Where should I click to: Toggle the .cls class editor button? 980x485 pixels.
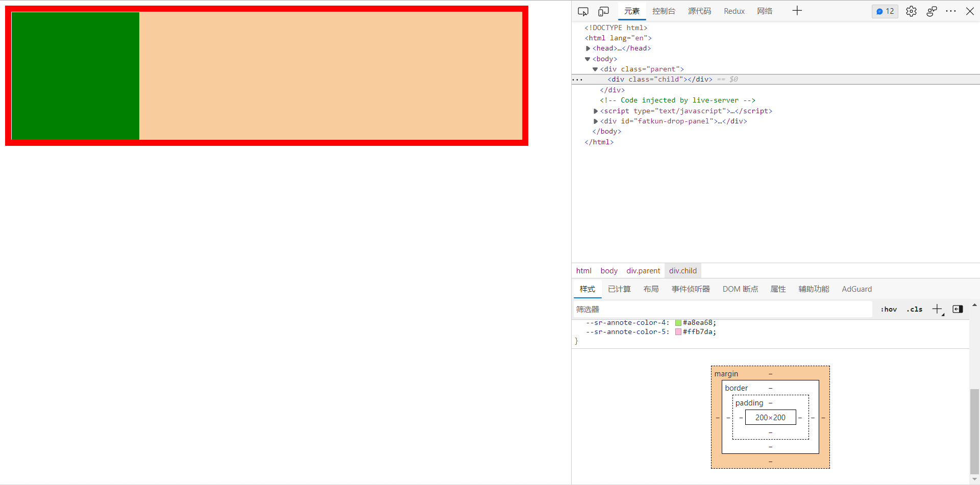pos(915,310)
